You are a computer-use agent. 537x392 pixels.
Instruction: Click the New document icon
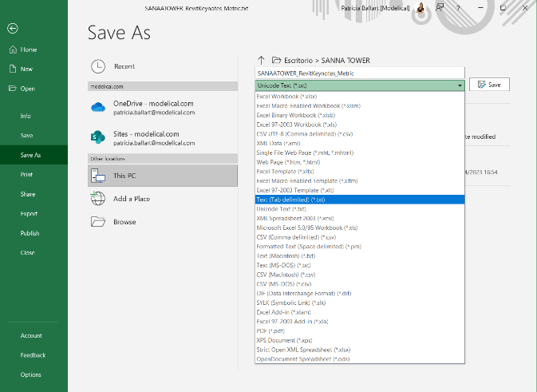click(x=13, y=69)
